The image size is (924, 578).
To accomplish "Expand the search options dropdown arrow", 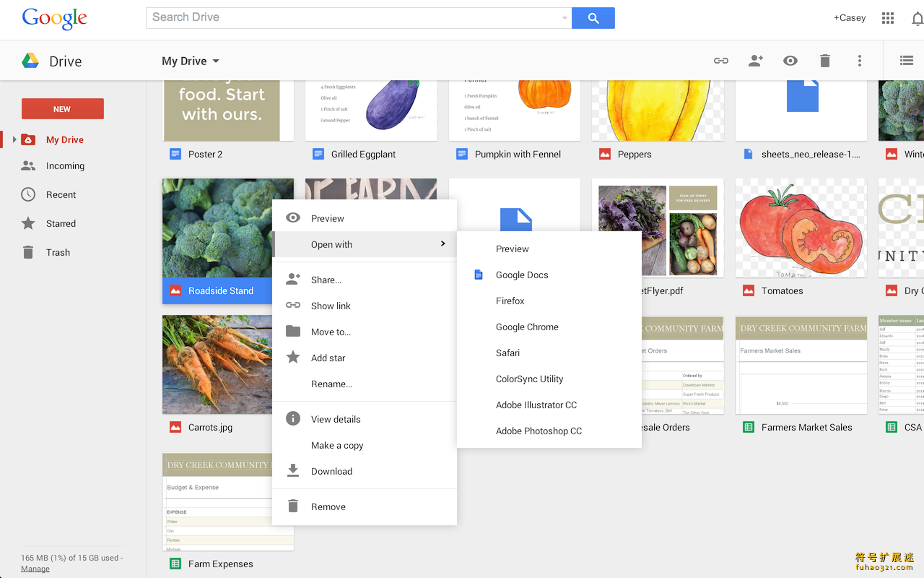I will pos(565,18).
